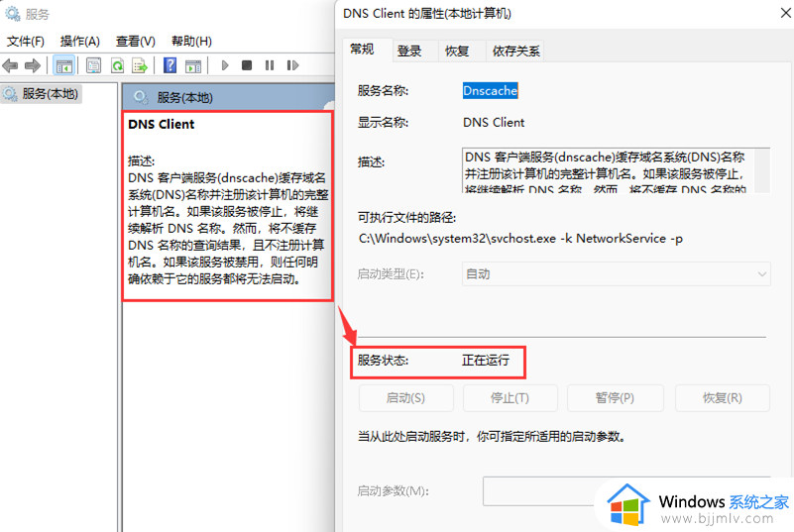Toggle the show/hide console tree icon
This screenshot has height=532, width=794.
[64, 65]
